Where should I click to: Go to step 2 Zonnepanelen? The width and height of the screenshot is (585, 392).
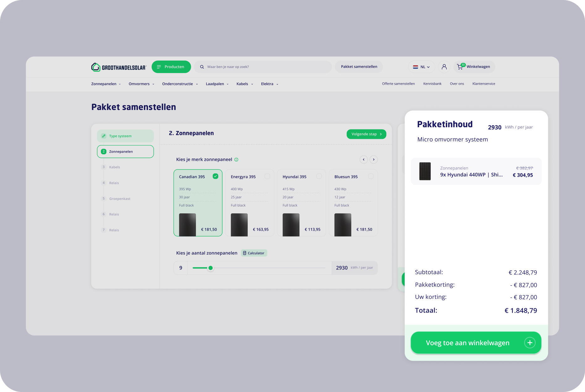[125, 152]
